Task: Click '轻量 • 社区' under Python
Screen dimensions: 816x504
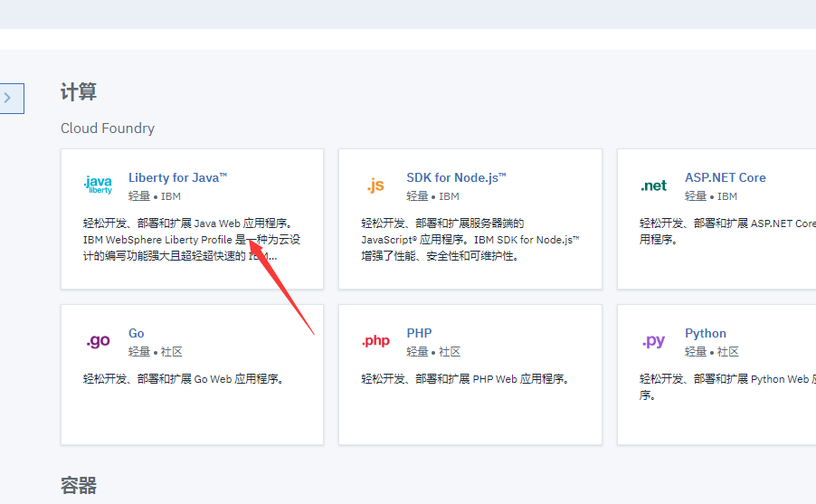Action: [x=711, y=352]
